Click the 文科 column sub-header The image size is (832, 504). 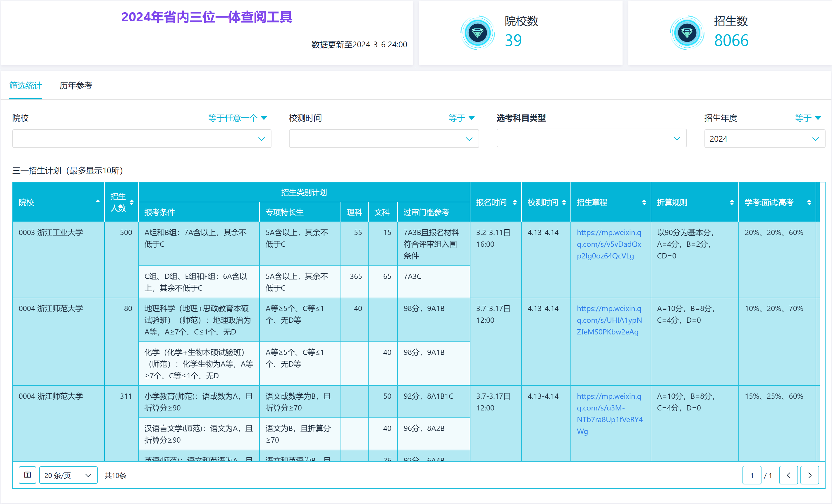[x=382, y=212]
